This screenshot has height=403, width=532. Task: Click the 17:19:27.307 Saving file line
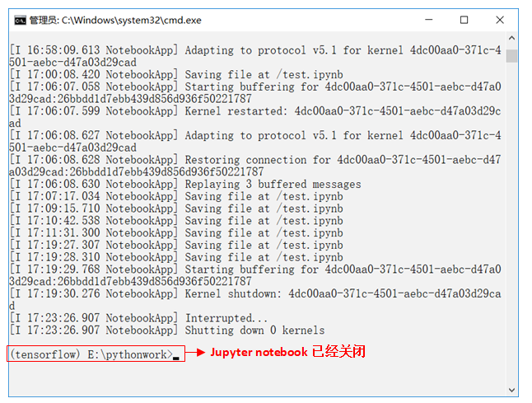point(176,246)
